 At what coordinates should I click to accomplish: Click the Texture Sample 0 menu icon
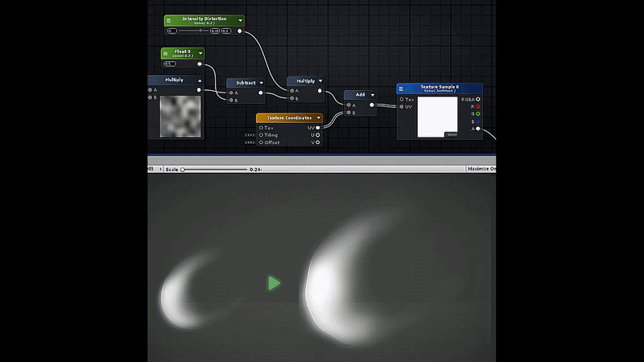tap(402, 88)
